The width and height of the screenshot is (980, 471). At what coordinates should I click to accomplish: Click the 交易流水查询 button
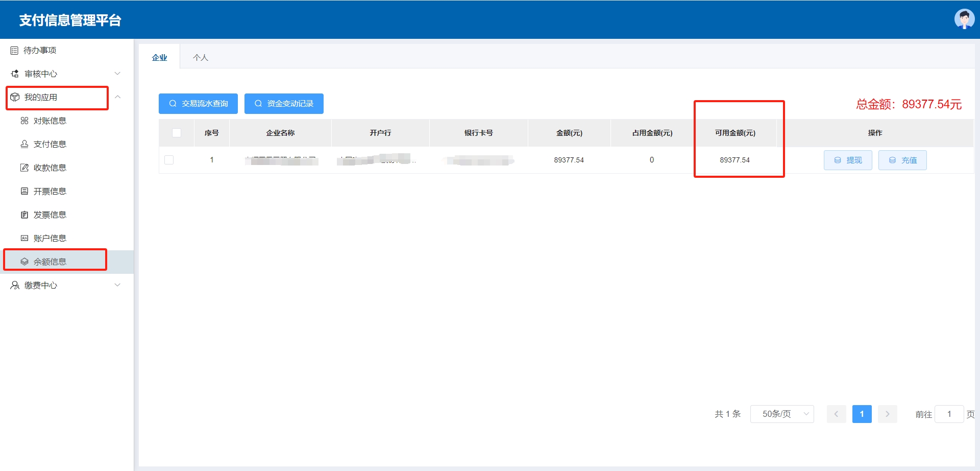pos(198,104)
